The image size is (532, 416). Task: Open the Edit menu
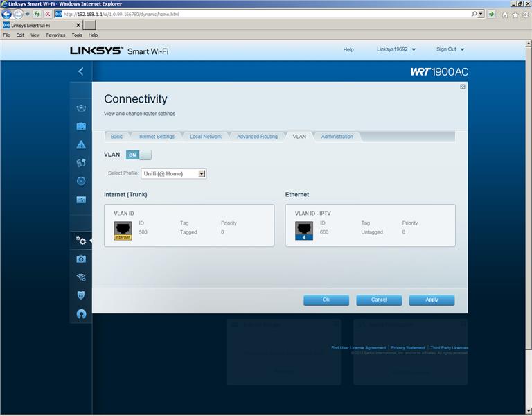[20, 35]
